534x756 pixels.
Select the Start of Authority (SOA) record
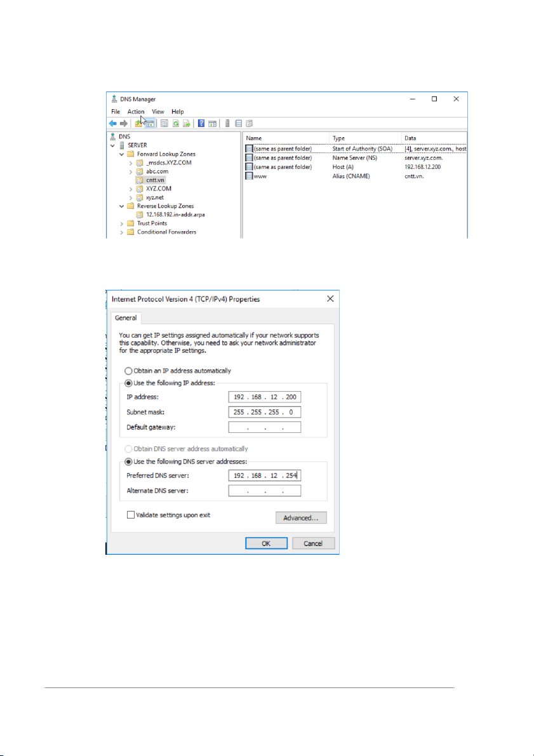356,149
